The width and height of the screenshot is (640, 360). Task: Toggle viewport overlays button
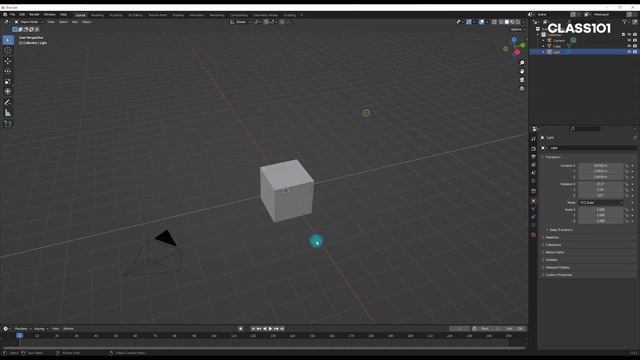point(482,22)
